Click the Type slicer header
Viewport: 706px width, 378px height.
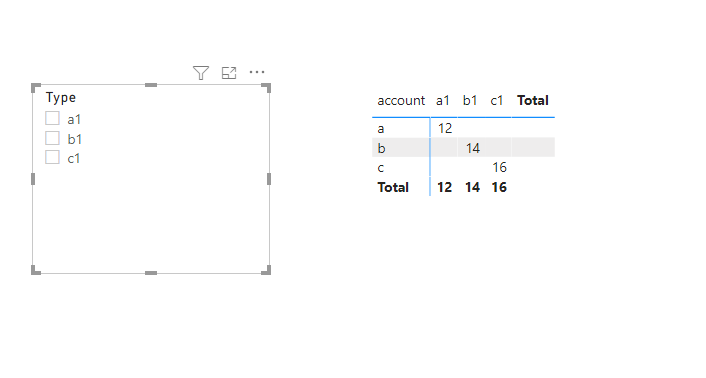pyautogui.click(x=61, y=98)
